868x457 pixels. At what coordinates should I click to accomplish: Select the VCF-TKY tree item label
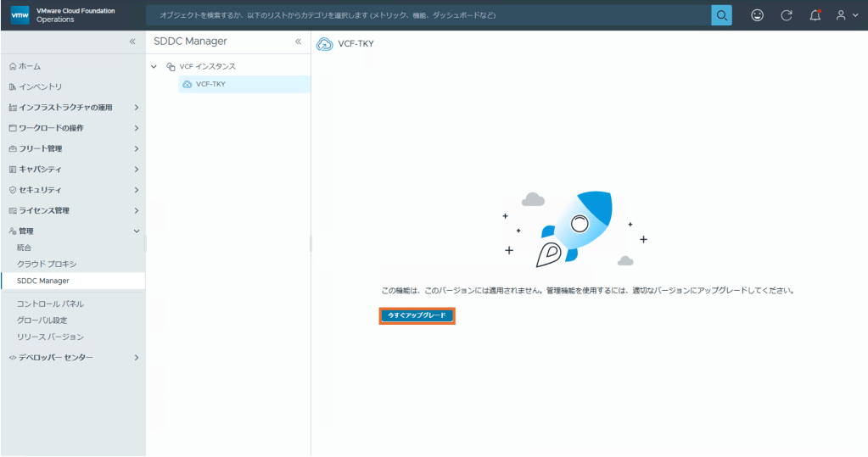click(210, 84)
